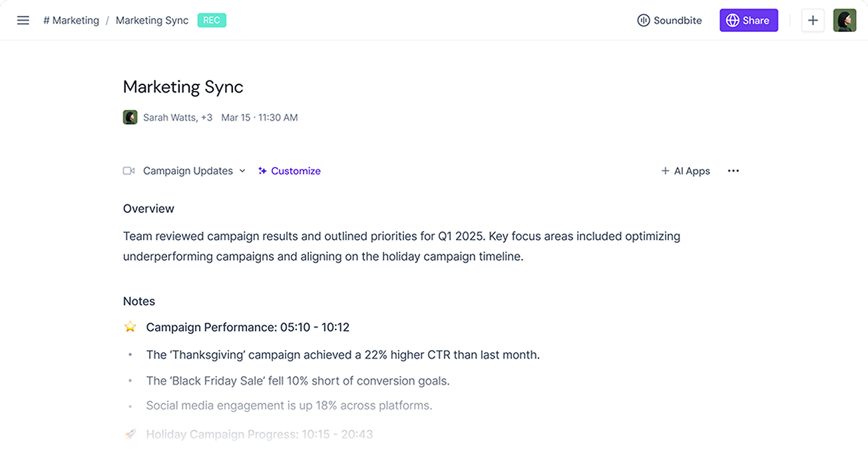Select the Marketing Sync breadcrumb item
868x452 pixels.
(152, 21)
